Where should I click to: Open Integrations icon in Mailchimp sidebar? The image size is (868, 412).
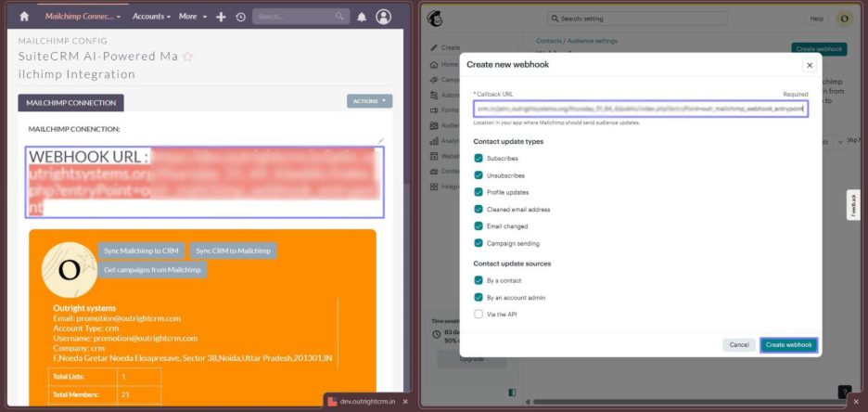point(435,187)
